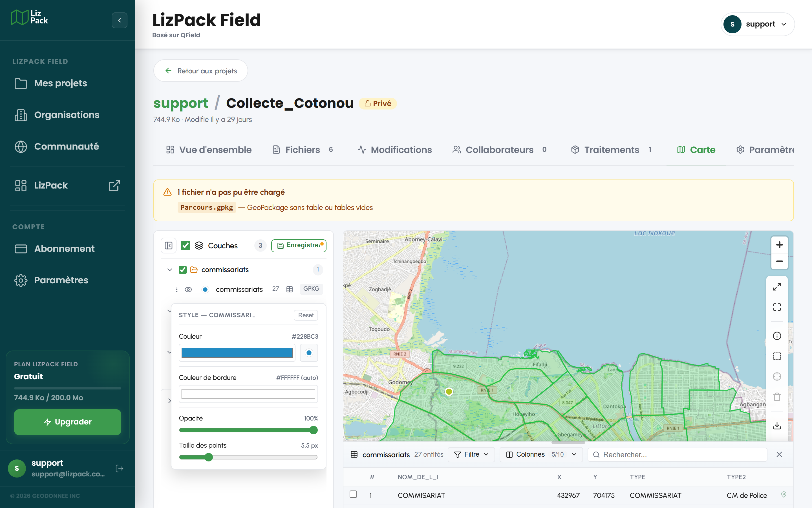The height and width of the screenshot is (508, 812).
Task: Open the Collaborateurs tab
Action: click(x=499, y=150)
